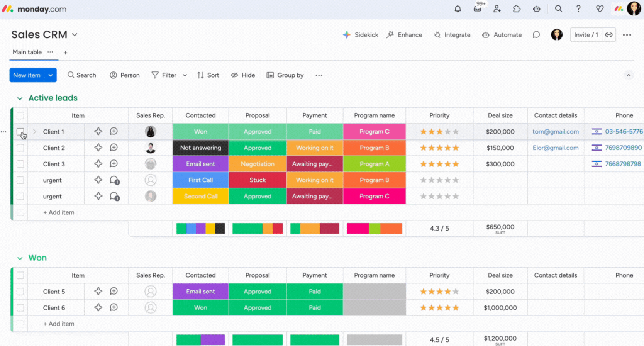Open the notifications bell
The height and width of the screenshot is (346, 644).
458,9
